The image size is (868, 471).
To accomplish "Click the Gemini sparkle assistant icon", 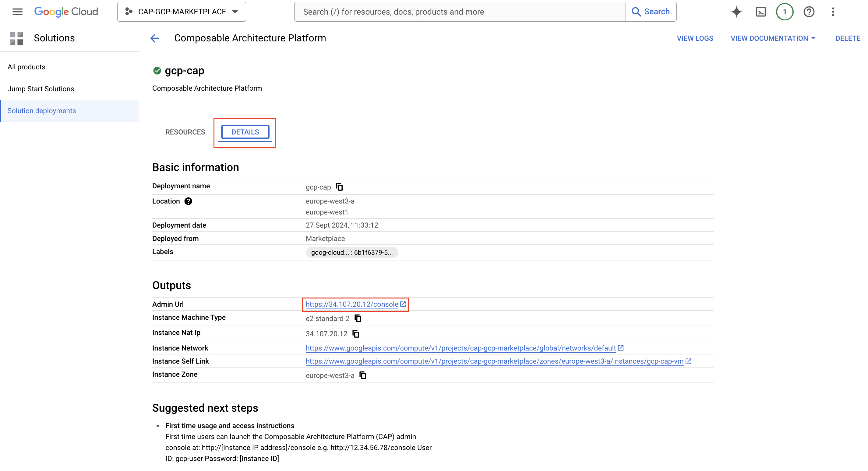I will tap(736, 12).
